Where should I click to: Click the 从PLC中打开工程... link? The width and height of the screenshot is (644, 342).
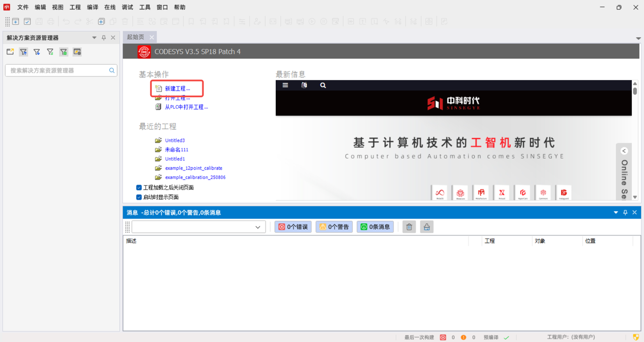[x=186, y=107]
